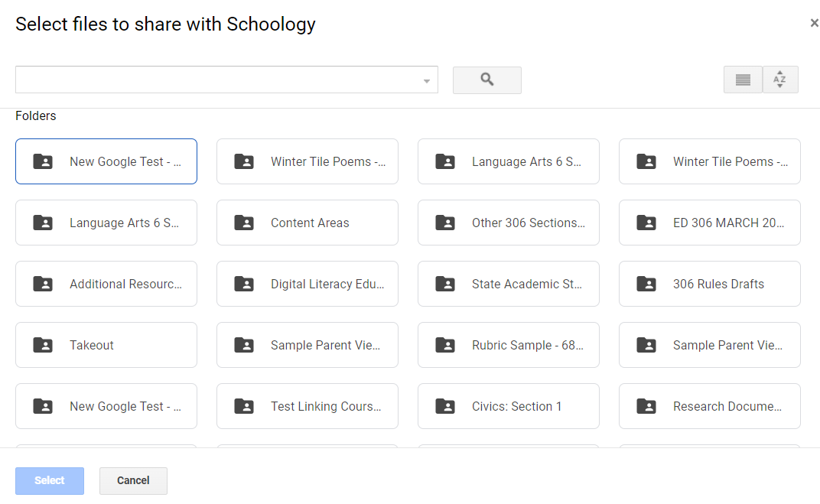
Task: Open the Civics: Section 1 folder
Action: point(509,406)
